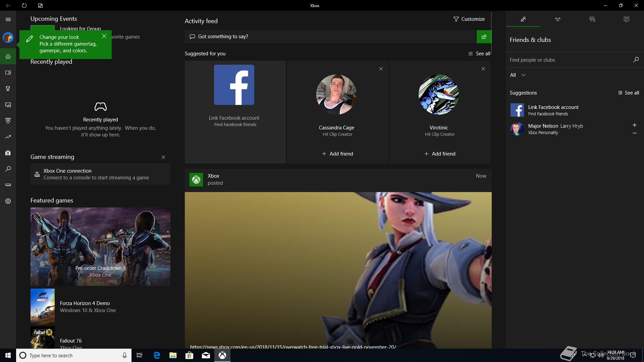Open File Explorer from the taskbar
The image size is (644, 362).
pos(173,355)
